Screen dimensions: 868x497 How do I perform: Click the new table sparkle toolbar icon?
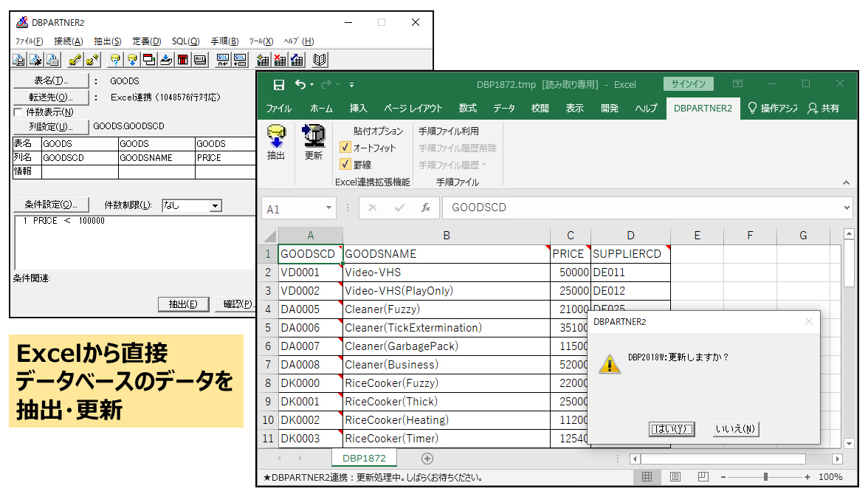pyautogui.click(x=263, y=60)
